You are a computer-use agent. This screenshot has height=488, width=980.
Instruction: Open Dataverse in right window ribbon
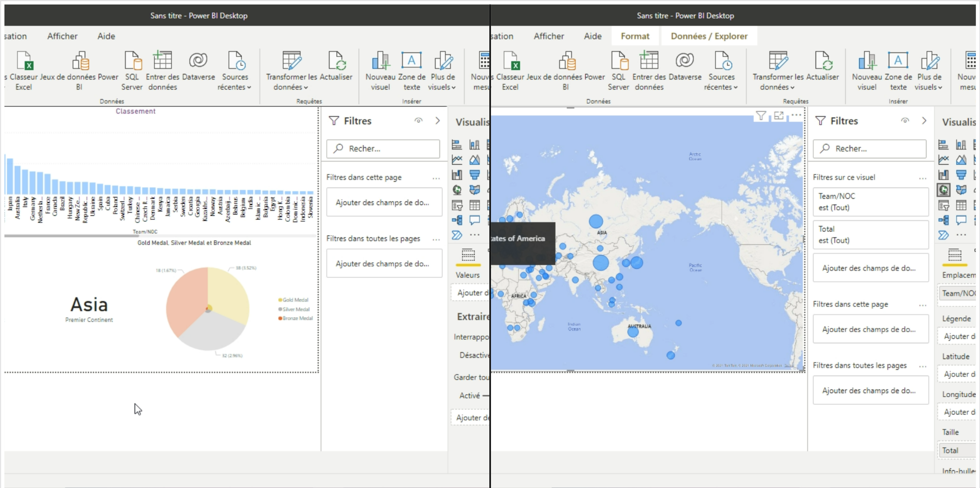[685, 65]
